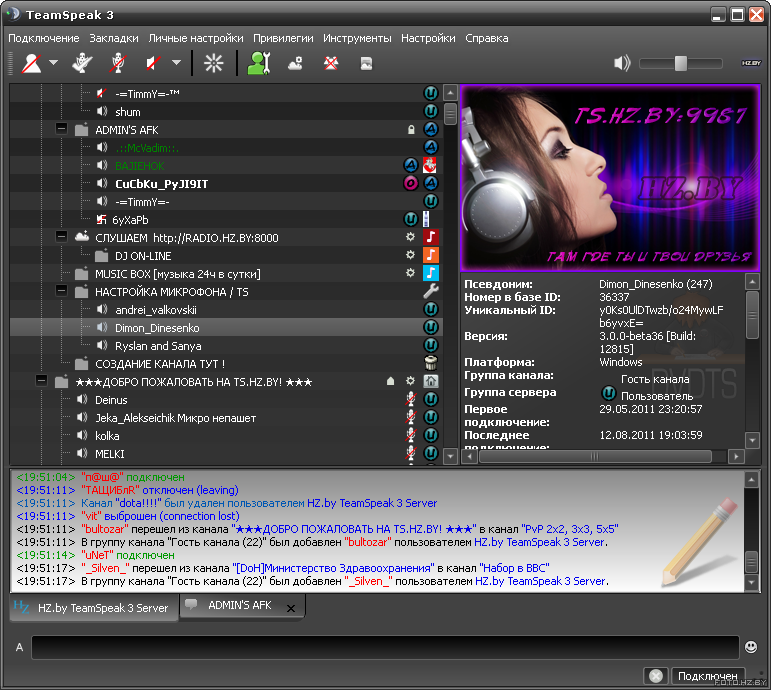
Task: Click orange music note icon on DJ ON-LINE
Action: click(431, 255)
